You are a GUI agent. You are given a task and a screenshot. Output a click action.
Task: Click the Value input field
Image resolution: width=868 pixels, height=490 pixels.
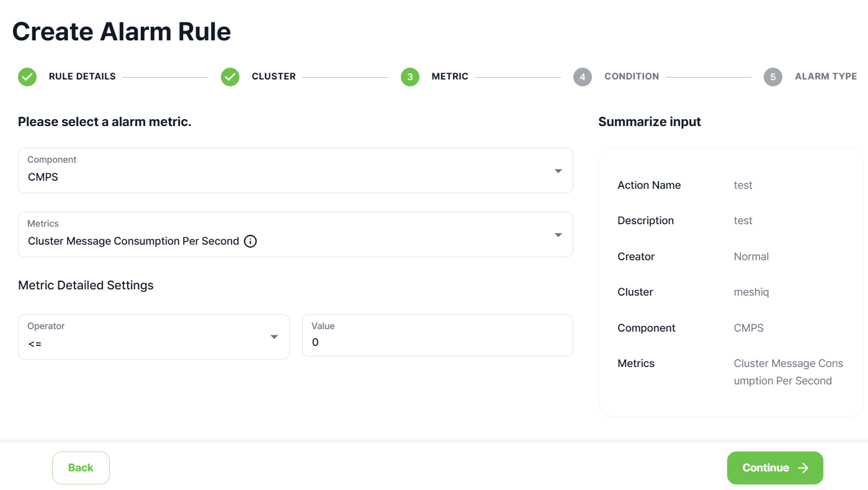[437, 342]
